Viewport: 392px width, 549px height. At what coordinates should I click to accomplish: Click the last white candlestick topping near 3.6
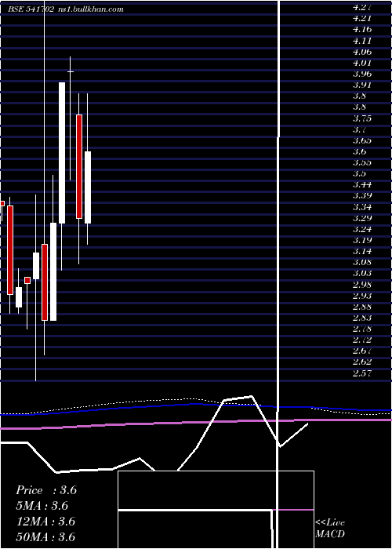click(x=88, y=187)
